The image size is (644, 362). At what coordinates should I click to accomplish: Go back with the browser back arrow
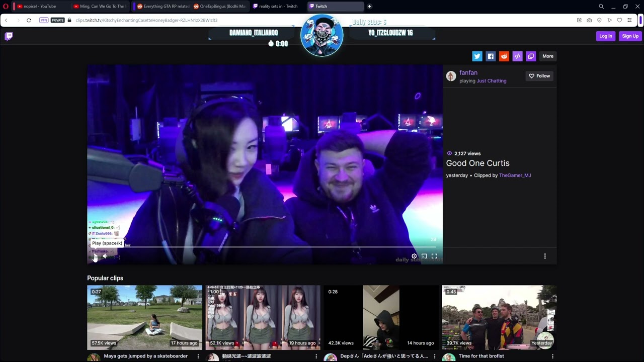[6, 20]
